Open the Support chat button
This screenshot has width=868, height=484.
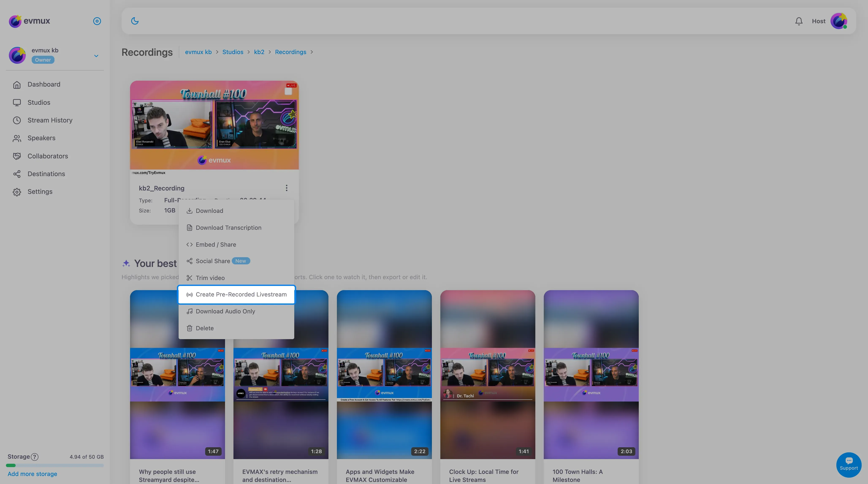click(848, 465)
